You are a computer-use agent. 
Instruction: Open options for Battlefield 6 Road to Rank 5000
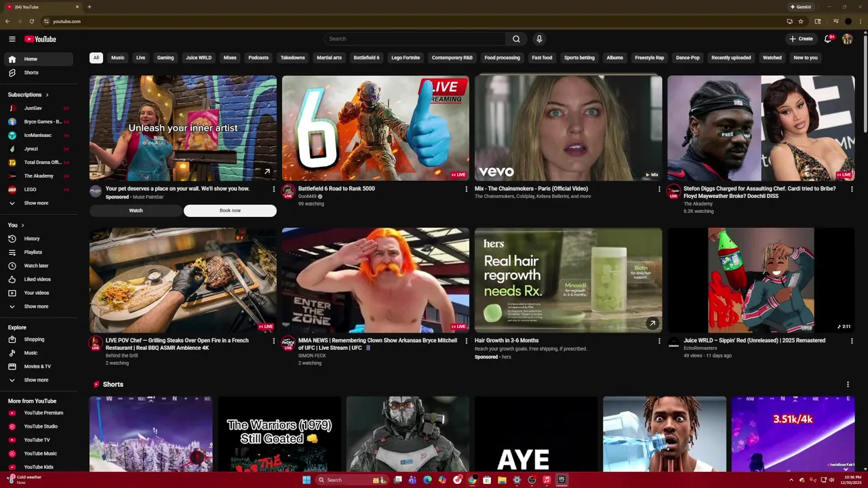point(466,189)
